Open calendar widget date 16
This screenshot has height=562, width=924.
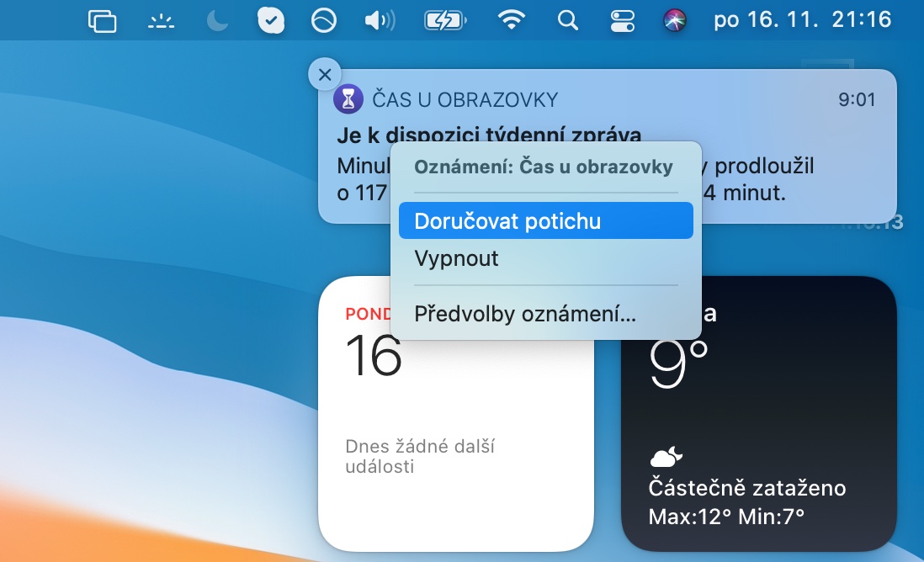[x=374, y=355]
